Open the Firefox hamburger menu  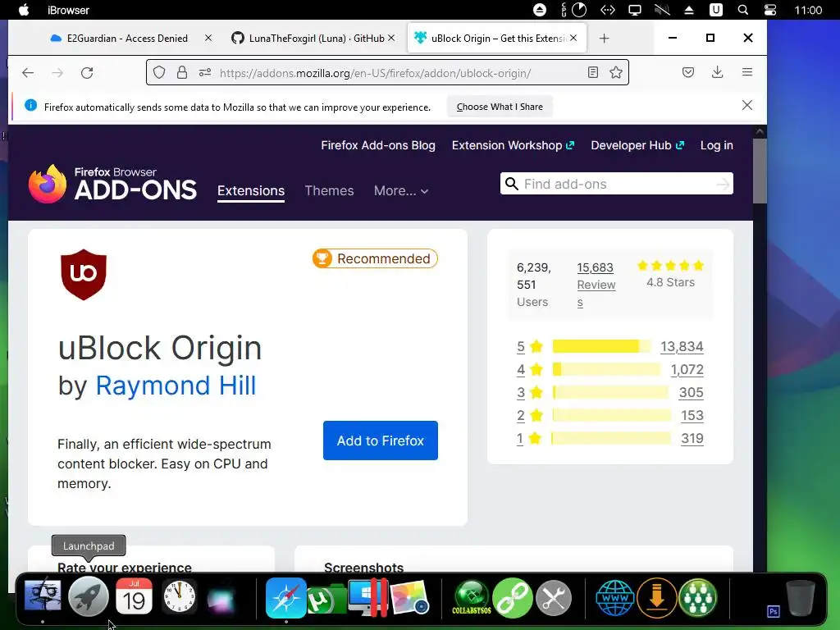pyautogui.click(x=747, y=72)
